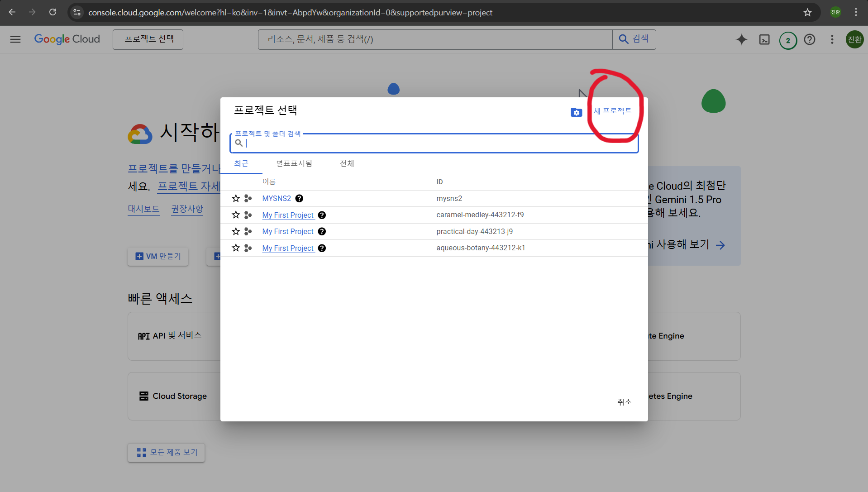Click the project and folder search field
The width and height of the screenshot is (868, 492).
(x=434, y=143)
